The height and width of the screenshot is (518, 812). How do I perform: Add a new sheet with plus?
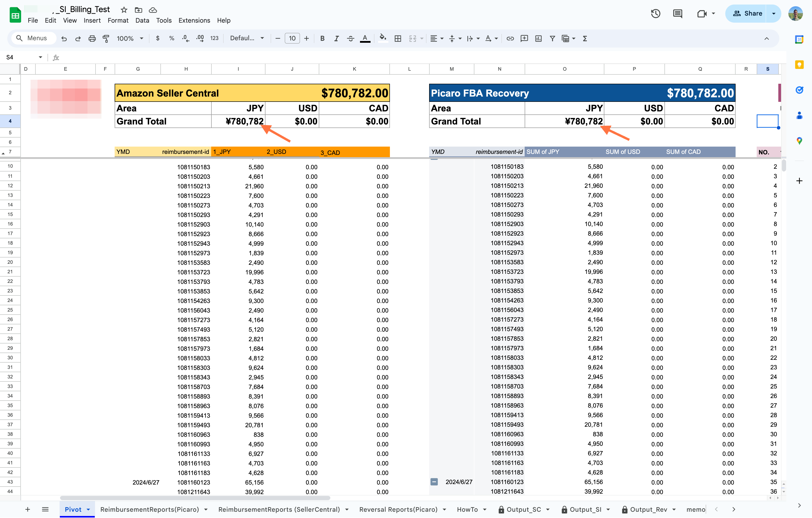point(28,509)
